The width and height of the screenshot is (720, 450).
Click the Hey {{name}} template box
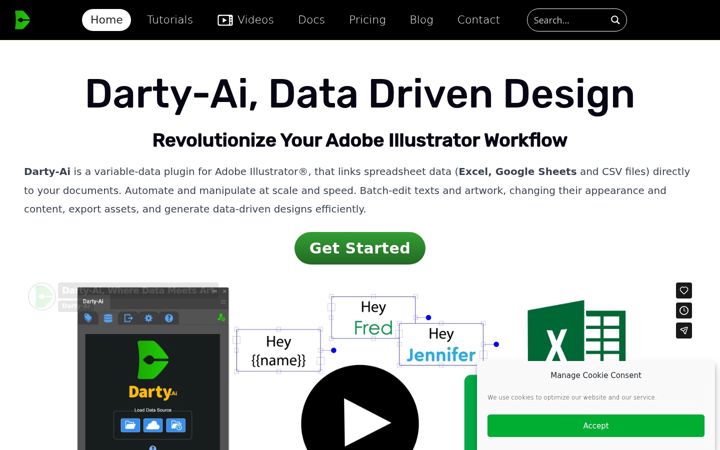tap(278, 351)
